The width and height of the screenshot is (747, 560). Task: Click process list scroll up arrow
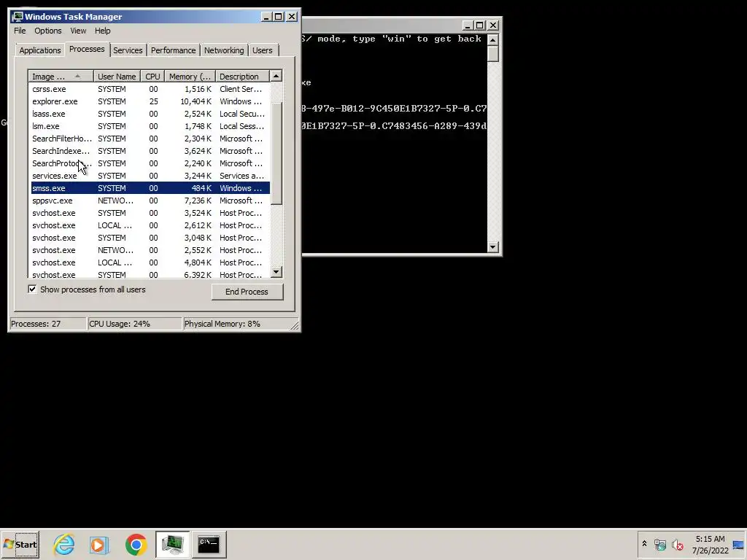click(x=276, y=76)
